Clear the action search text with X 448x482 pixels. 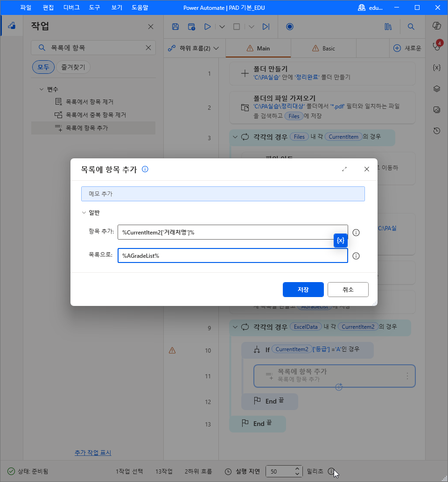[148, 48]
